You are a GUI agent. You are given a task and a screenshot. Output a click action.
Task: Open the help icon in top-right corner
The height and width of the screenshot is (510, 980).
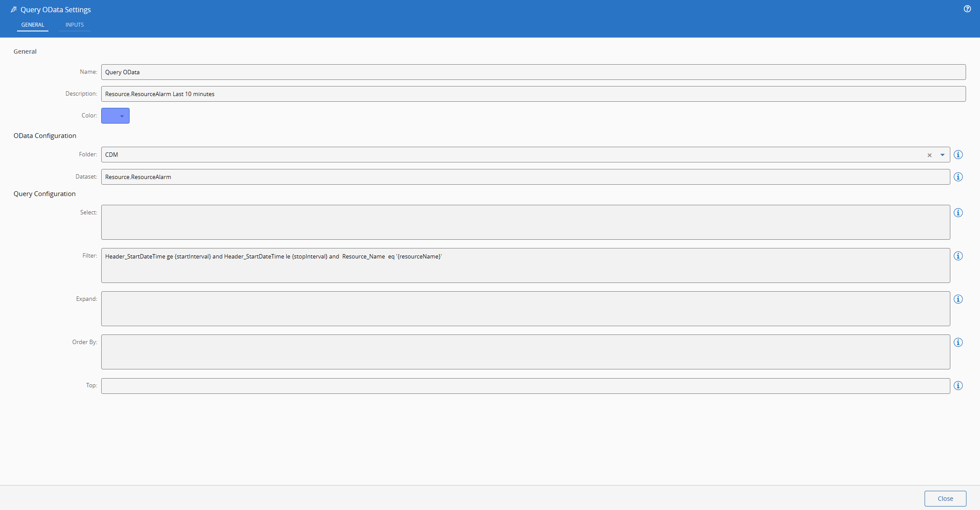(967, 9)
